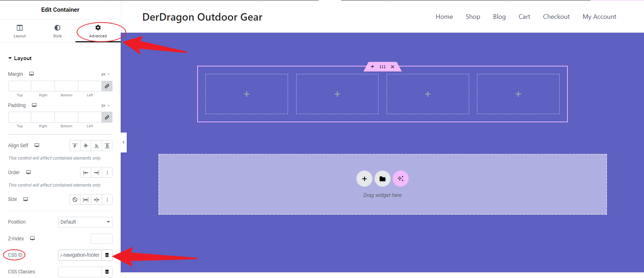The height and width of the screenshot is (278, 644).
Task: Click the Padding Top field
Action: tap(20, 117)
